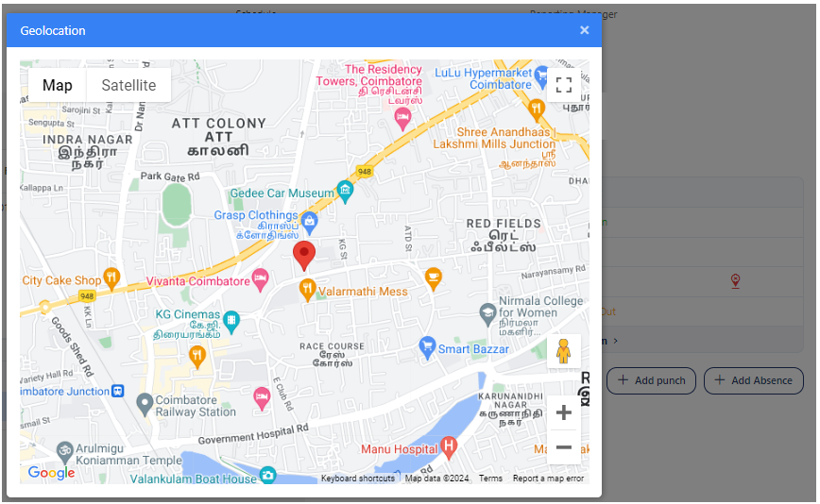
Task: Open Street View pegman control
Action: [x=564, y=351]
